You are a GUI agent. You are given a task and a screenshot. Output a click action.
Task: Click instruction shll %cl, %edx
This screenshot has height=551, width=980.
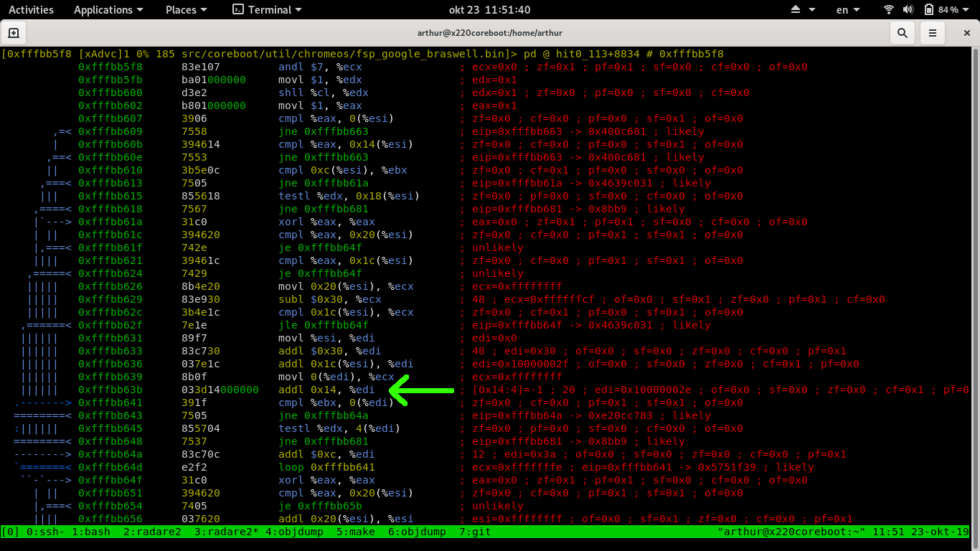click(324, 93)
